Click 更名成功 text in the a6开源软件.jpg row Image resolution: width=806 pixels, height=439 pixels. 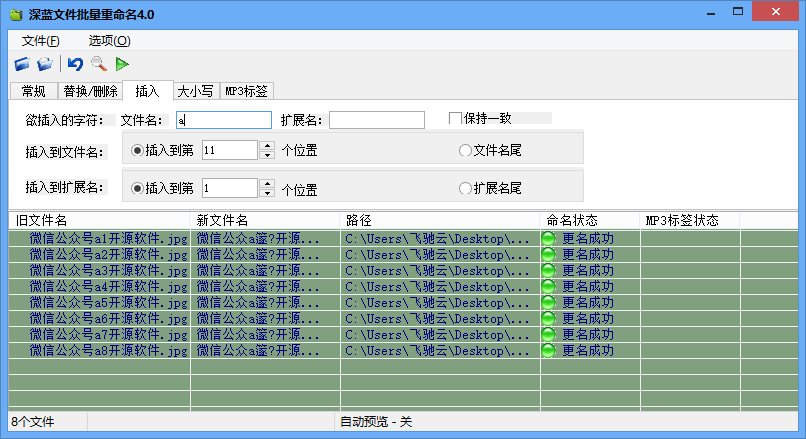coord(588,318)
